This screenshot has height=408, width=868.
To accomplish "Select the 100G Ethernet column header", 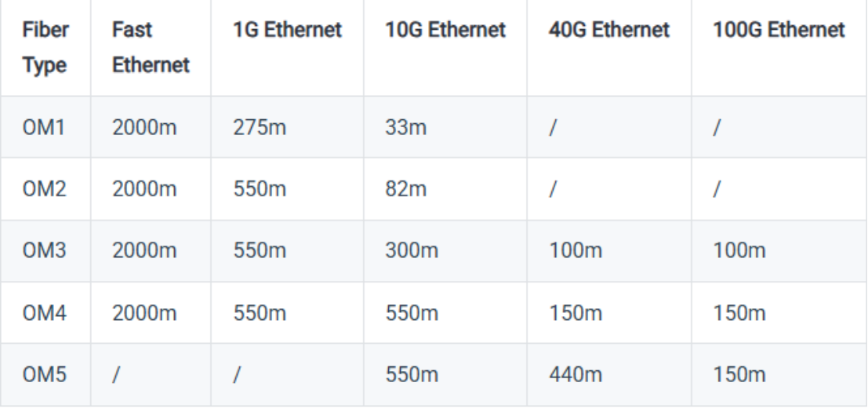I will (x=779, y=29).
